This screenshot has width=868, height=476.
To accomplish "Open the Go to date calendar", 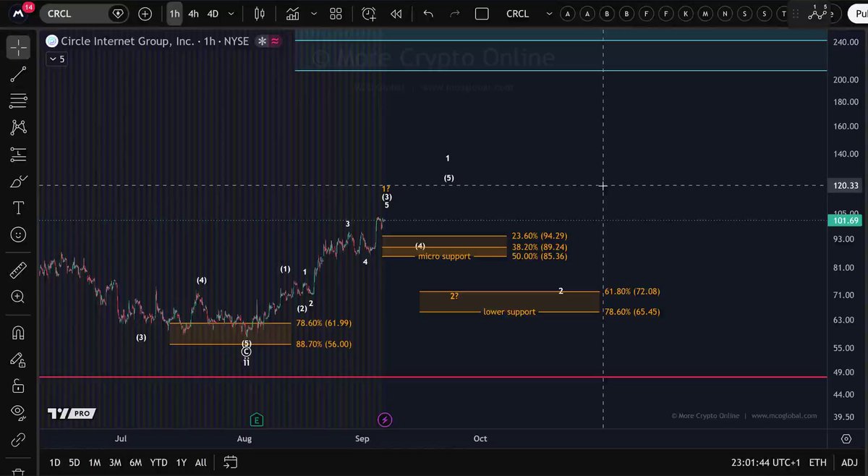I will [230, 462].
